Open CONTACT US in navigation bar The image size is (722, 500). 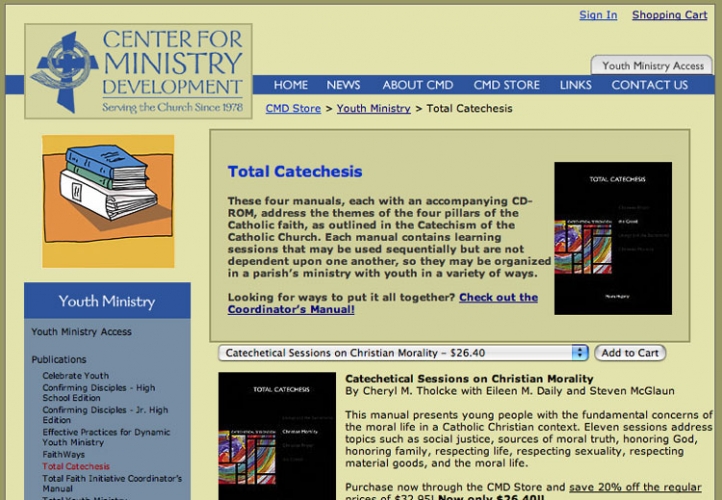[650, 85]
